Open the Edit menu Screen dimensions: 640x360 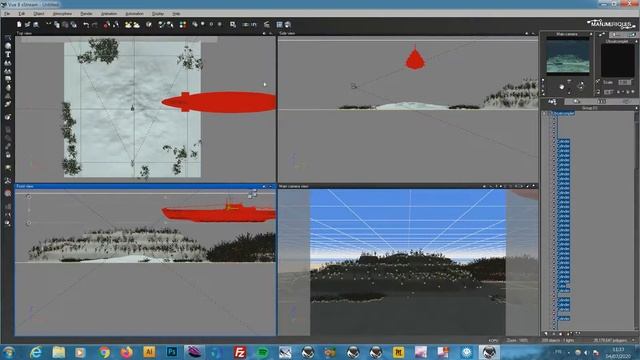point(22,13)
